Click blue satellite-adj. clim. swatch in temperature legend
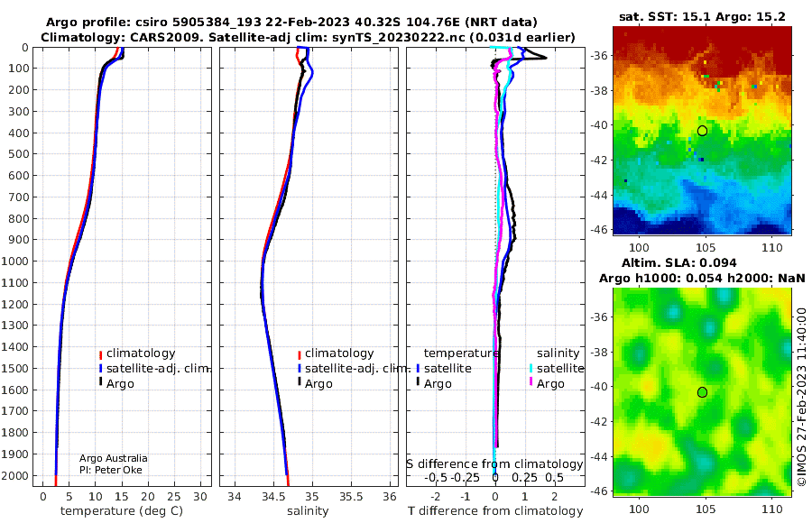This screenshot has height=523, width=812. click(100, 369)
